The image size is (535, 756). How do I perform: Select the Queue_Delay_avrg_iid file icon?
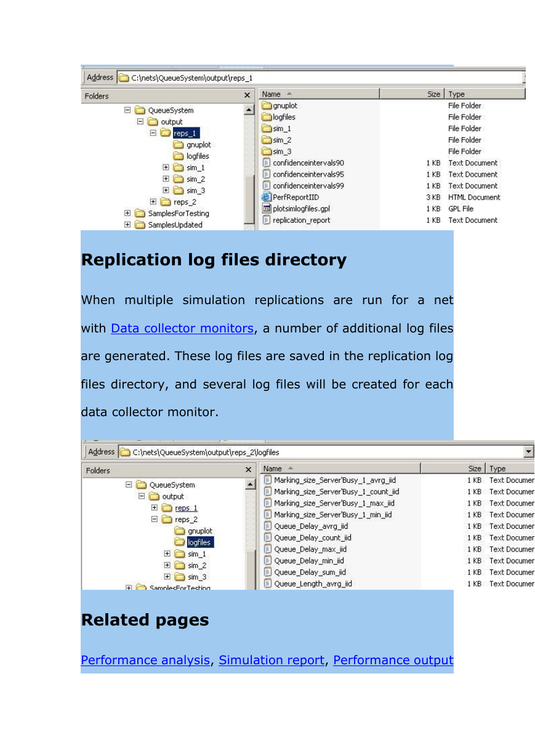tap(268, 526)
